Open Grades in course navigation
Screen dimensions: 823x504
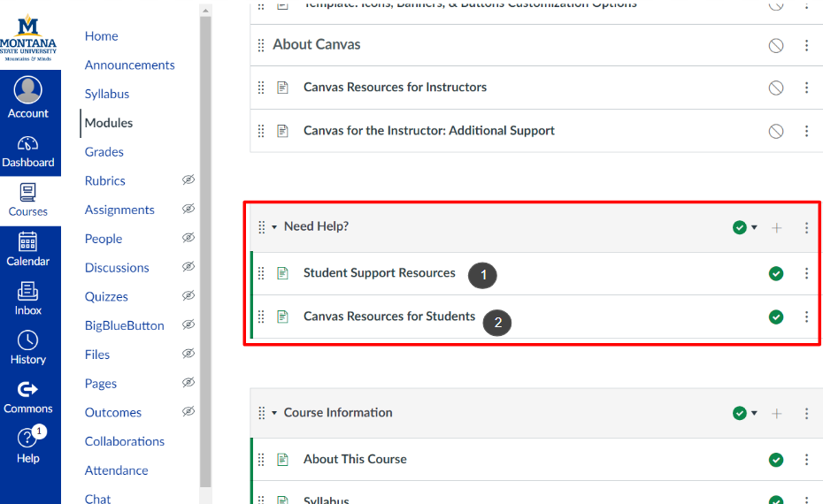[x=104, y=152]
